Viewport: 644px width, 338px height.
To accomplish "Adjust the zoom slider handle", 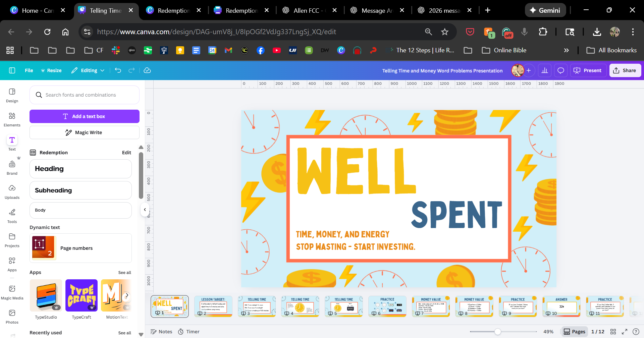I will click(x=498, y=332).
